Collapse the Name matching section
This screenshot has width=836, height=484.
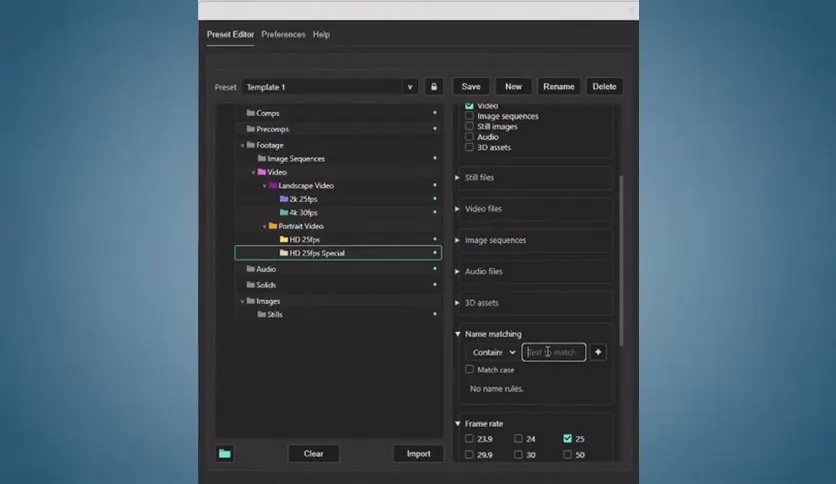[457, 334]
